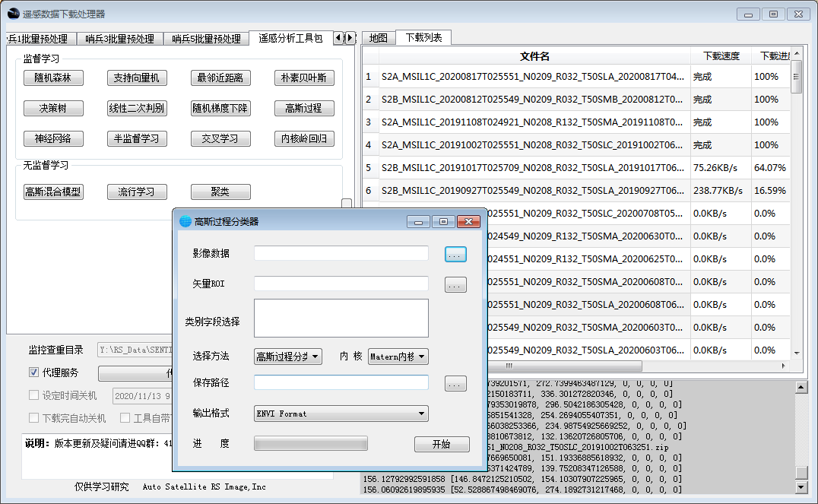Image resolution: width=818 pixels, height=504 pixels.
Task: Select download row 4 S2A_MSIL1C_20191002
Action: [x=576, y=145]
